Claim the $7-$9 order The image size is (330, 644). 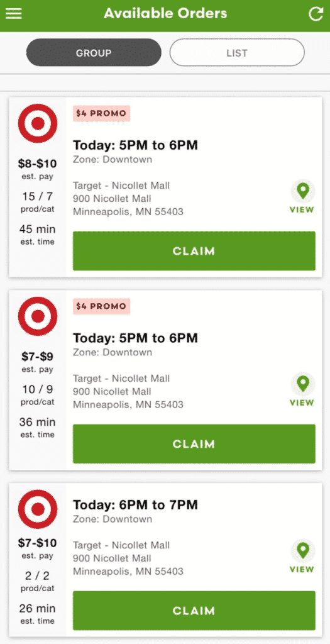(194, 444)
